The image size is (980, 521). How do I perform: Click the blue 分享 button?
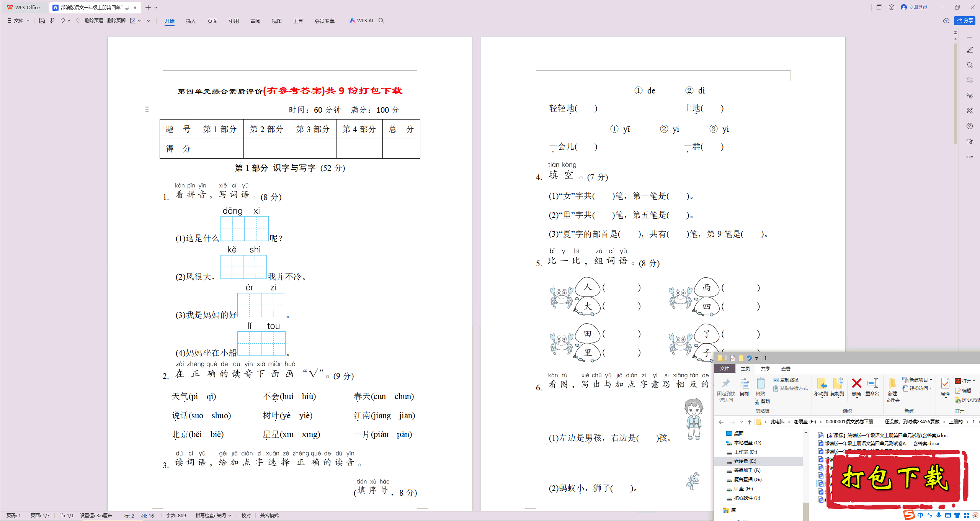click(965, 21)
